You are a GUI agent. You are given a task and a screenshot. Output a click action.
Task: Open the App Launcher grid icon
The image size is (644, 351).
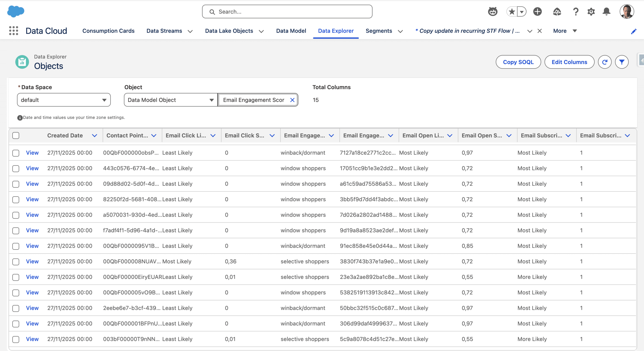tap(14, 31)
